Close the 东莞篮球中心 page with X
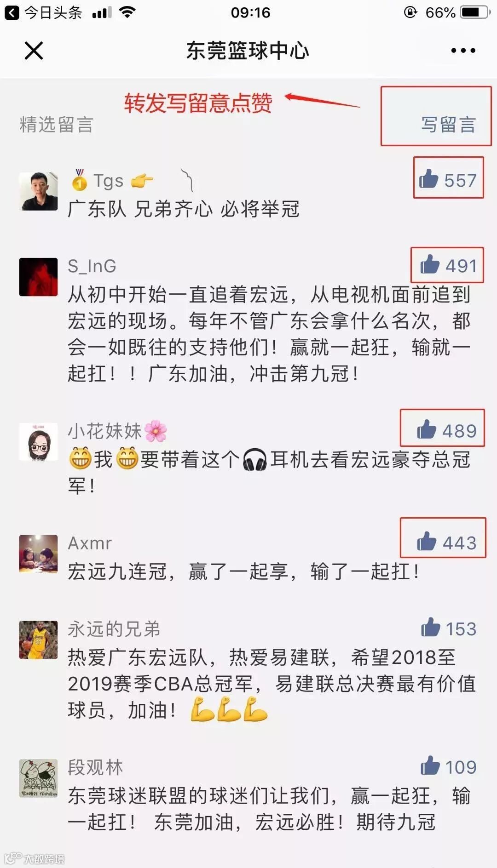This screenshot has height=868, width=497. click(x=34, y=51)
